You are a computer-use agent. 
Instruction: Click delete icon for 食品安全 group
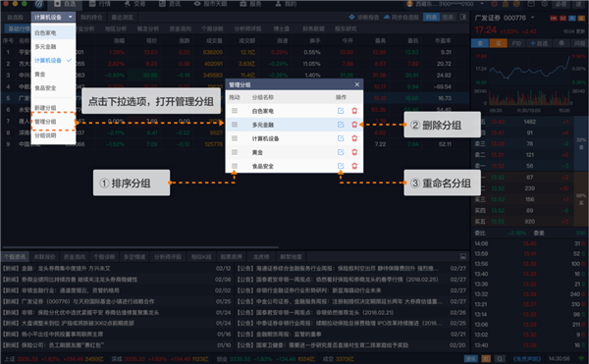coord(354,166)
